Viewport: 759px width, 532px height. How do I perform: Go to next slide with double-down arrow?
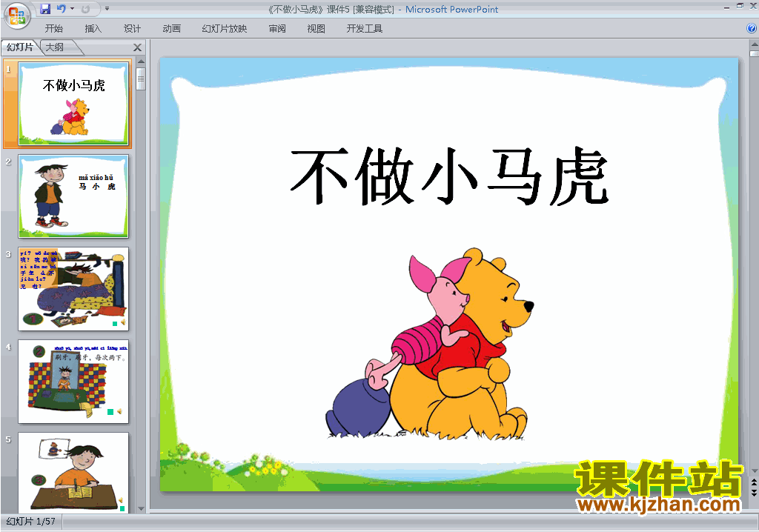[x=754, y=492]
